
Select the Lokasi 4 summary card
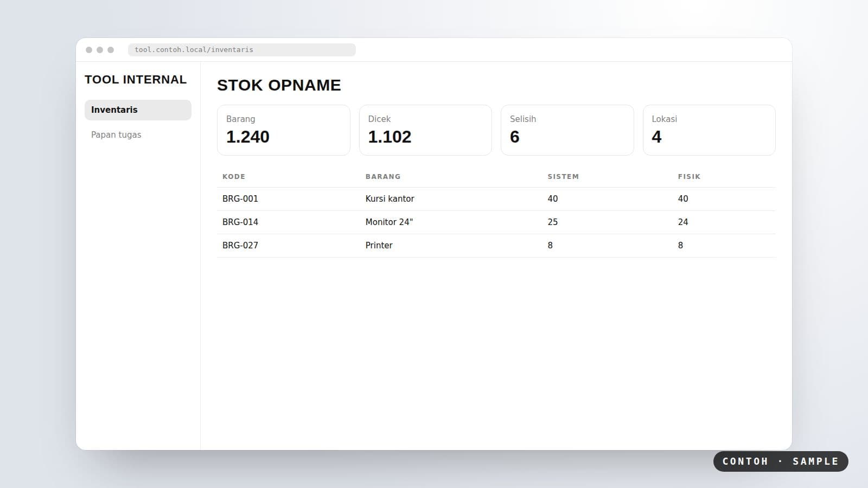click(709, 130)
